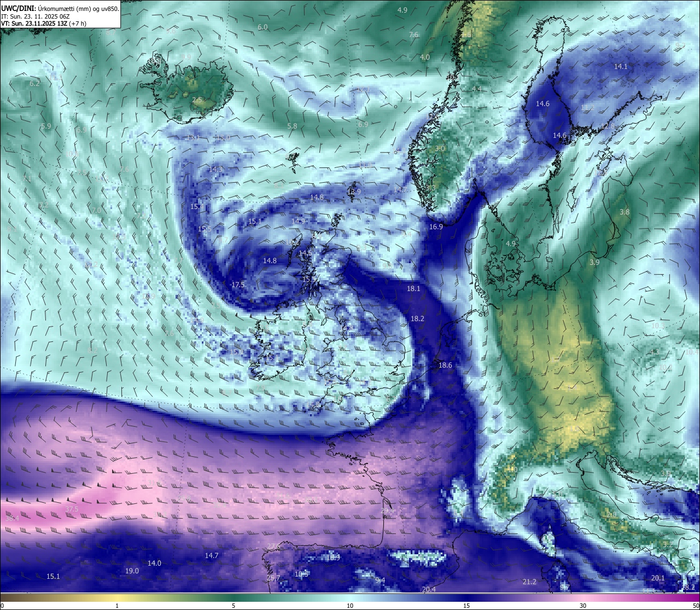This screenshot has width=700, height=610.
Task: Click the 14.0 value at the bottom
Action: pos(154,563)
